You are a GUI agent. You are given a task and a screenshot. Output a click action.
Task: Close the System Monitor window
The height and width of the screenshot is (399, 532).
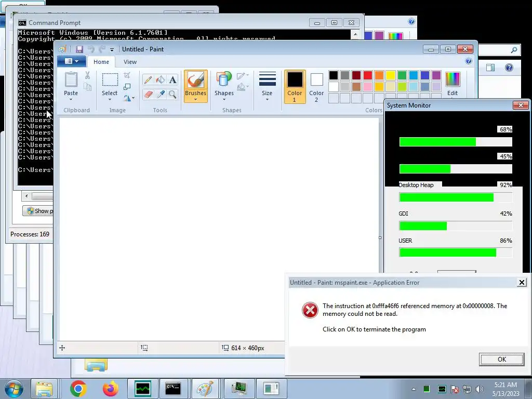click(x=521, y=105)
